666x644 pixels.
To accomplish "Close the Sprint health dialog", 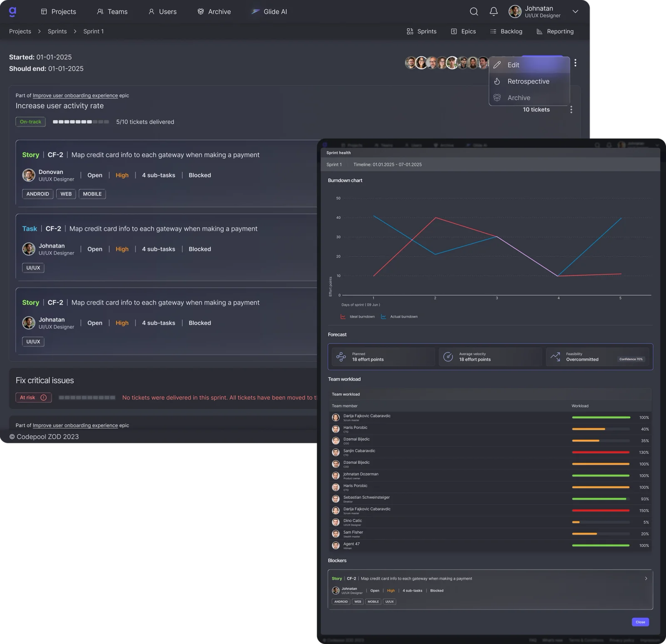I will pyautogui.click(x=640, y=622).
